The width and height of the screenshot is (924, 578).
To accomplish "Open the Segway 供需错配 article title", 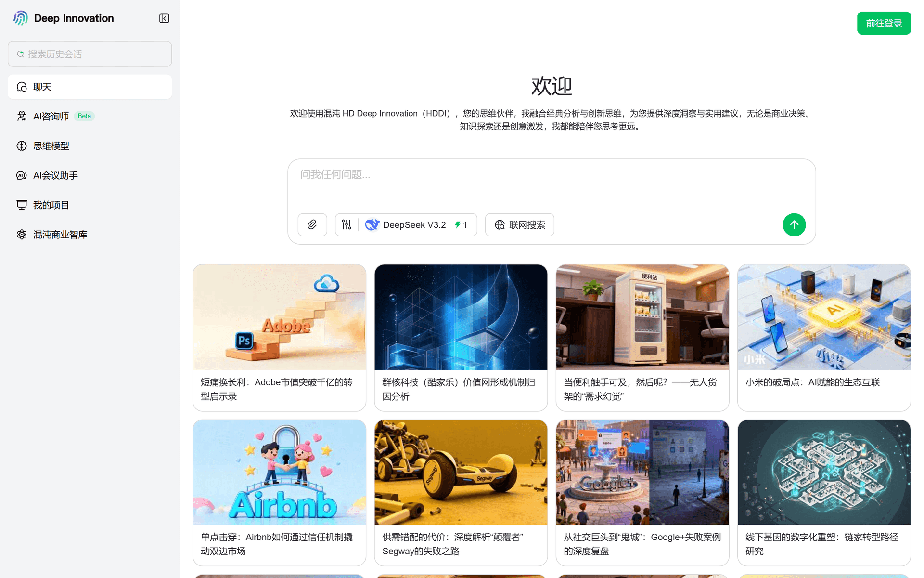I will pos(453,544).
